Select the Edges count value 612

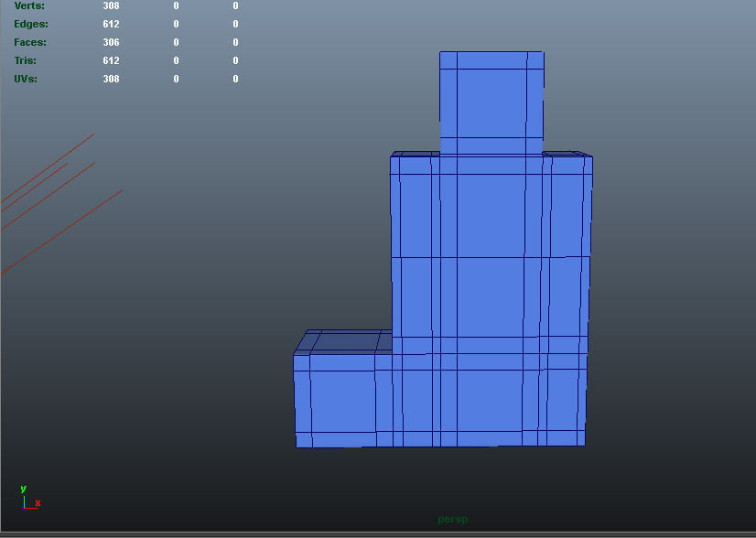(111, 24)
